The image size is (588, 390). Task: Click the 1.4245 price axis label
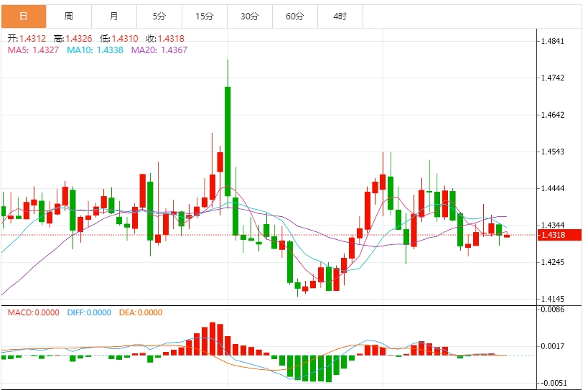click(x=553, y=262)
